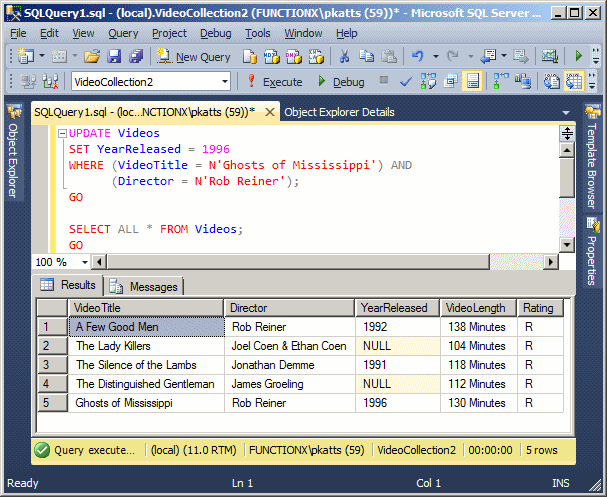
Task: Open the Object Explorer side panel
Action: click(13, 152)
